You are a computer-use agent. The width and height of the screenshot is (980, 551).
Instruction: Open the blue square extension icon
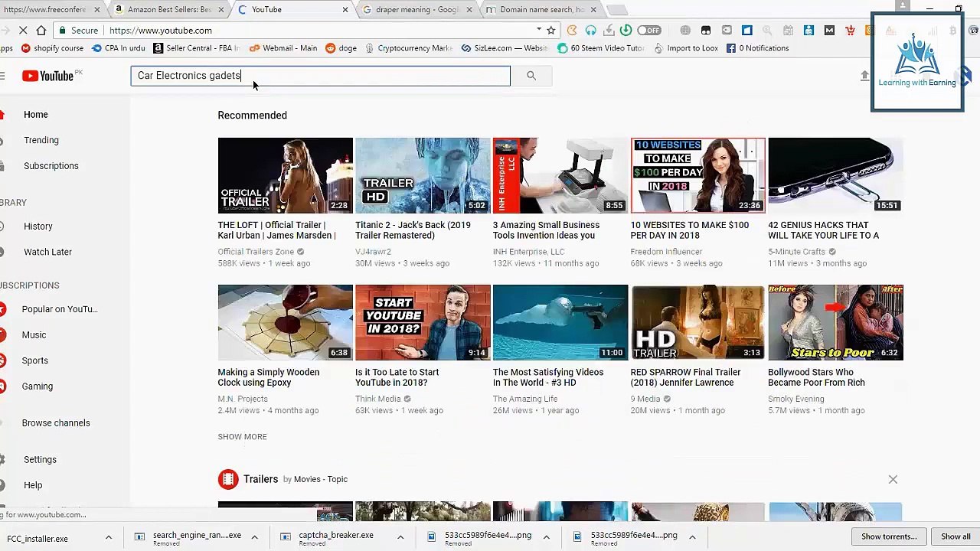[x=747, y=31]
